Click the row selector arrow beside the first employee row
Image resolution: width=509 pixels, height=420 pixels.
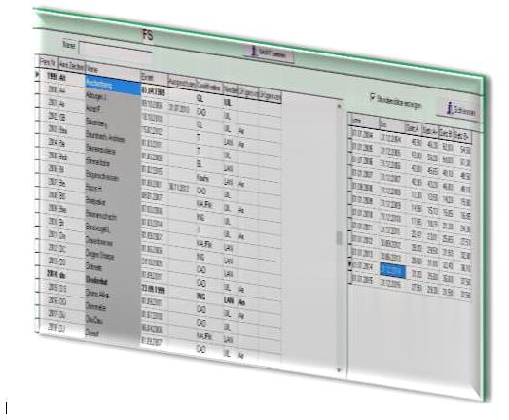pyautogui.click(x=37, y=75)
